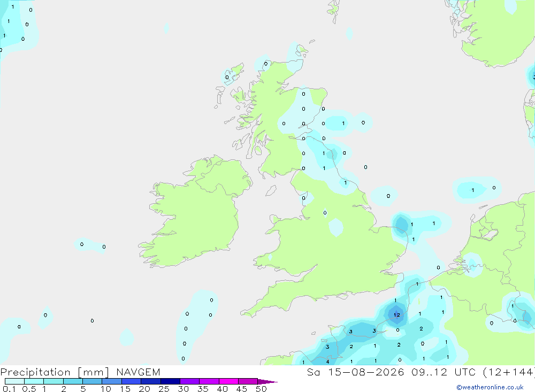Click the legend label "0.1"
535x392 pixels.
[x=9, y=389]
